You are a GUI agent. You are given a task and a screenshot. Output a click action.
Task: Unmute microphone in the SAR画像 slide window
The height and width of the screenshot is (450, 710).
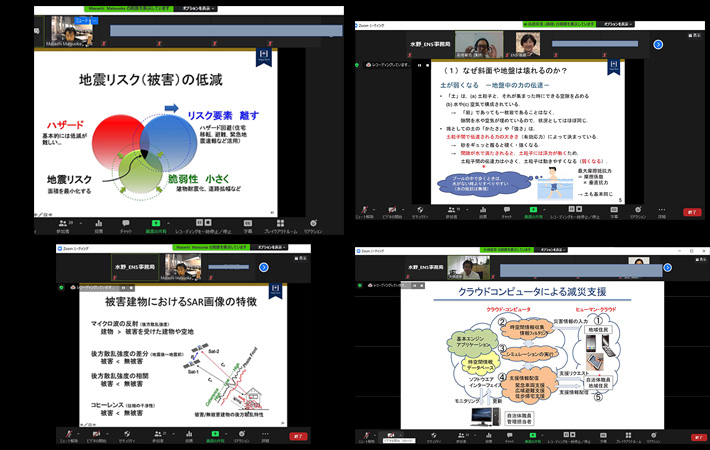pyautogui.click(x=69, y=436)
